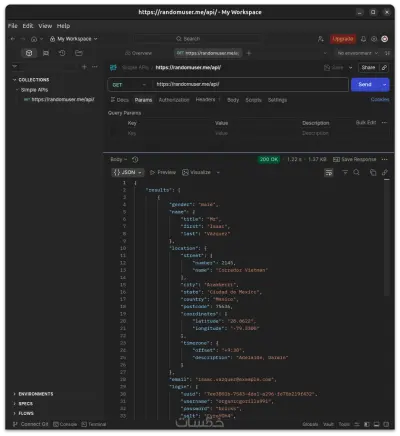The image size is (400, 436).
Task: Expand the ENVIRONMENTS section
Action: 14,394
